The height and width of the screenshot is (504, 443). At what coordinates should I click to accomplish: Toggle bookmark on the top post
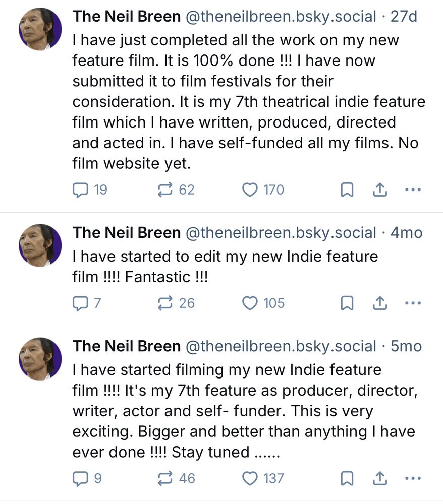[x=347, y=190]
